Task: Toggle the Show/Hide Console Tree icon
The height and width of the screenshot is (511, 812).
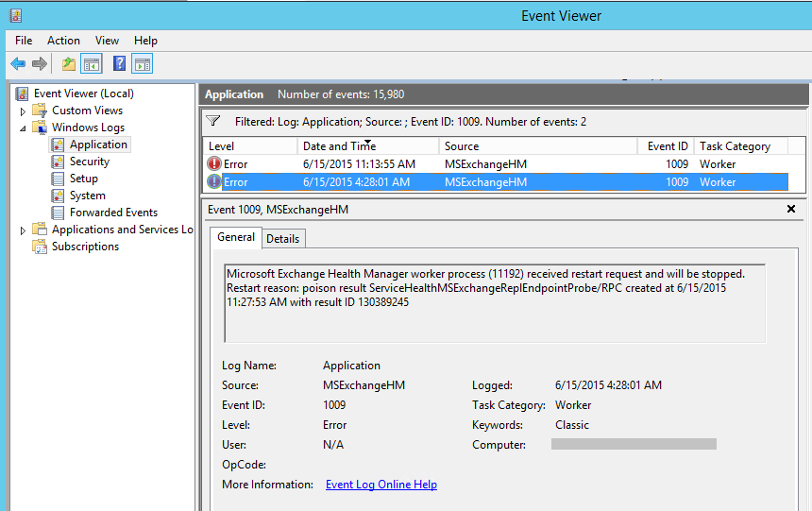Action: coord(92,64)
